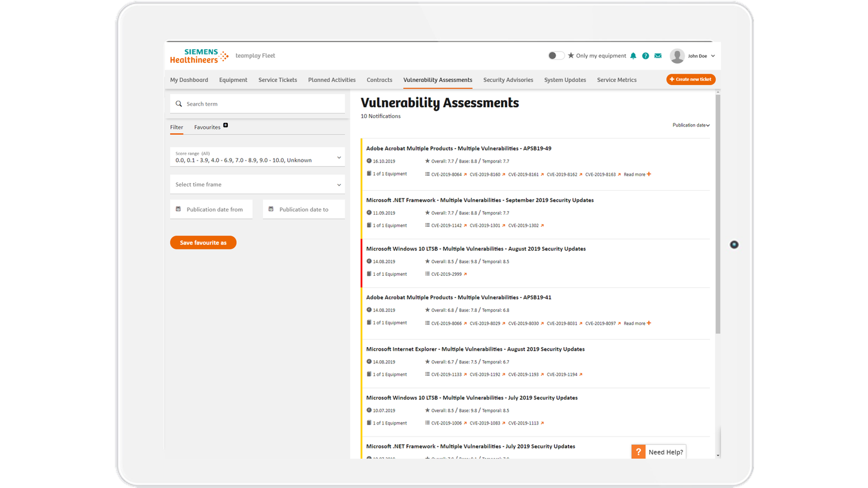Toggle the Only my equipment switch
The width and height of the screenshot is (868, 488).
click(556, 55)
